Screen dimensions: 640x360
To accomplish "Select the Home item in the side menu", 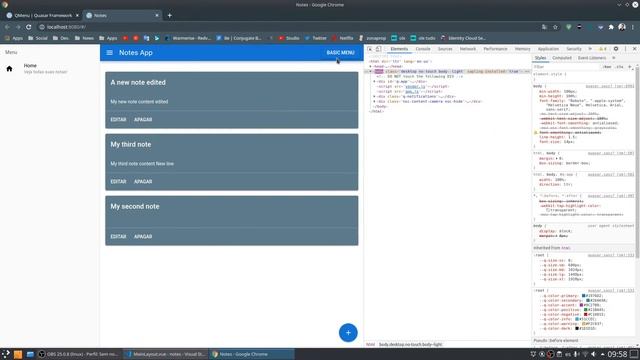I will (x=50, y=69).
